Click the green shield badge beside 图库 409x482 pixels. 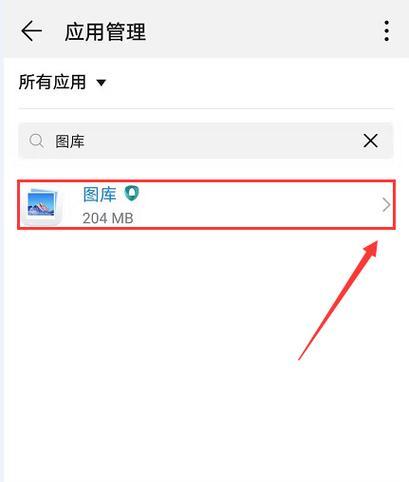[x=132, y=193]
